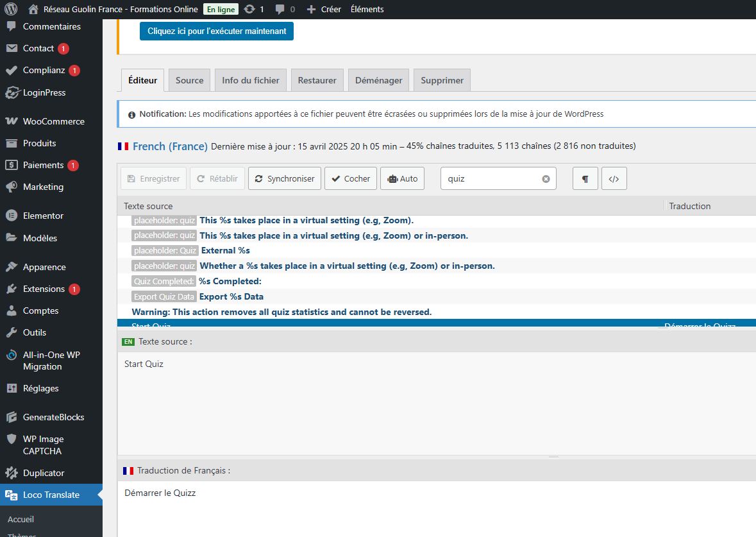Clear the quiz search filter
Image resolution: width=756 pixels, height=537 pixels.
[546, 179]
